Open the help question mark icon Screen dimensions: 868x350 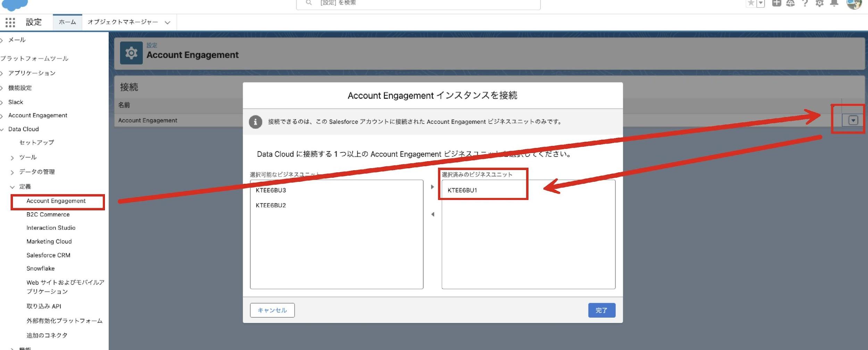[805, 3]
